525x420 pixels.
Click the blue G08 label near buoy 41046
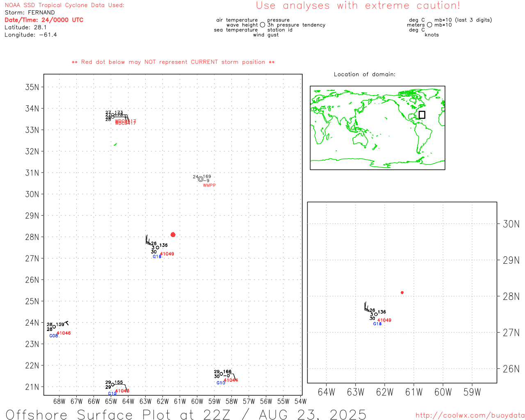coord(54,336)
